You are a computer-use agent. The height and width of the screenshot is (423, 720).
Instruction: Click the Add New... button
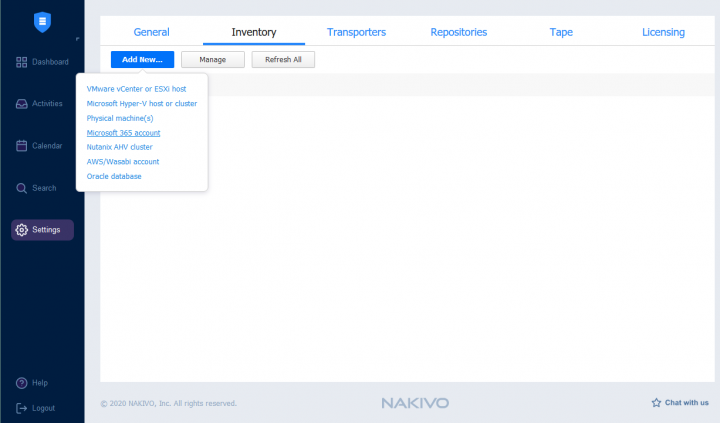pyautogui.click(x=142, y=60)
